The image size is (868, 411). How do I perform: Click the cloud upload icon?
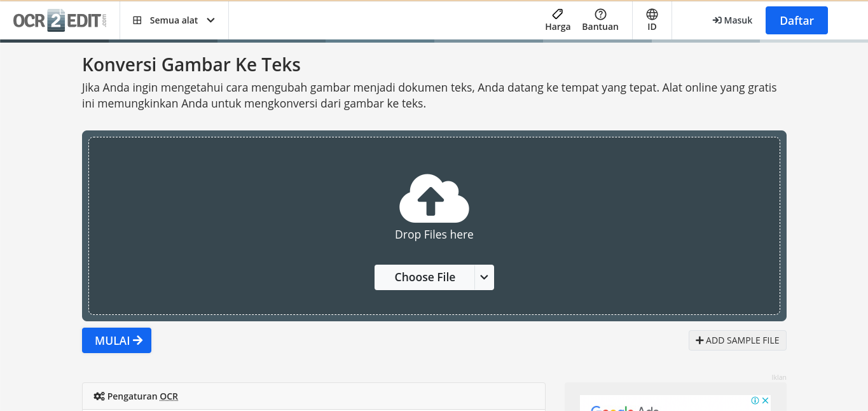point(434,198)
